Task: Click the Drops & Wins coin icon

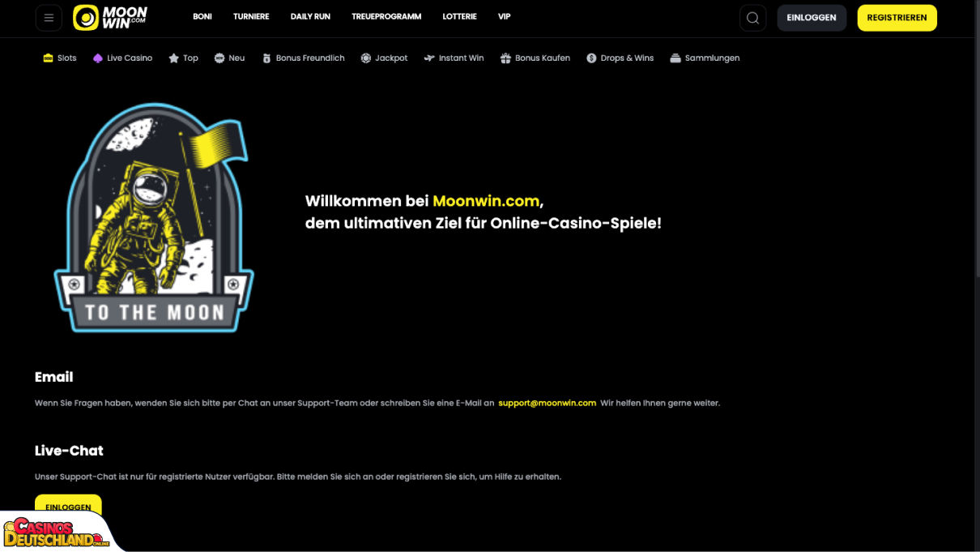Action: [x=591, y=58]
